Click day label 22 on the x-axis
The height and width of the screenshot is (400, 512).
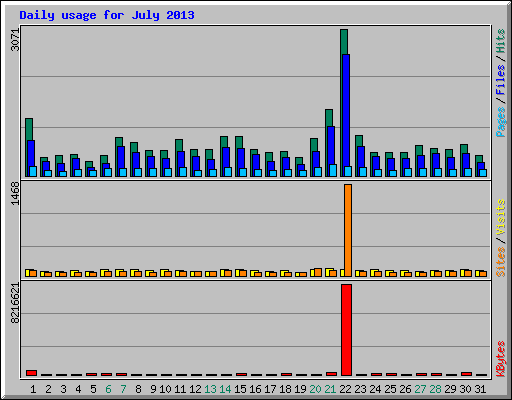[345, 389]
